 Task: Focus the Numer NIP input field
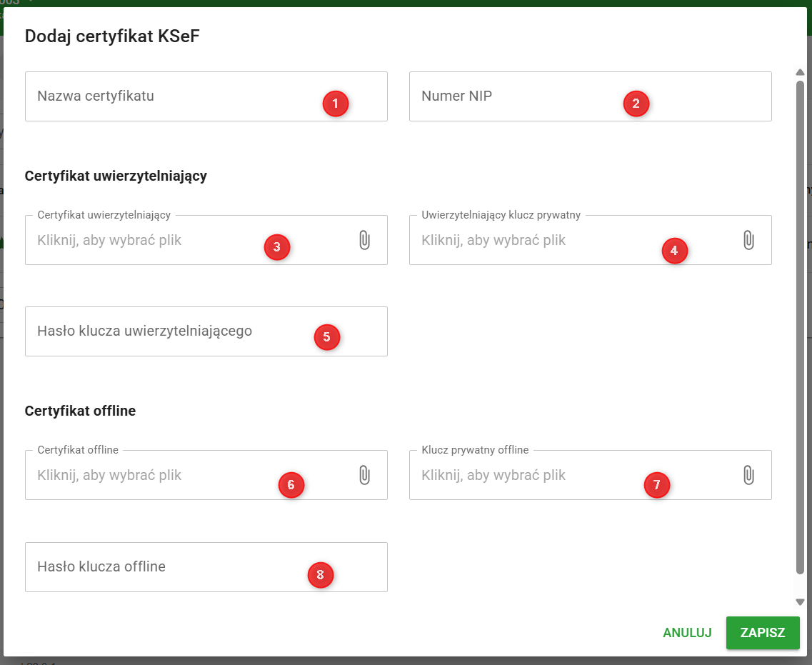point(514,96)
